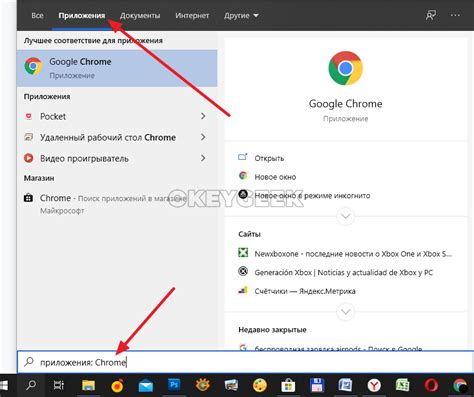474x397 pixels.
Task: Open the Newxboxone последние новости site link
Action: pyautogui.click(x=353, y=254)
